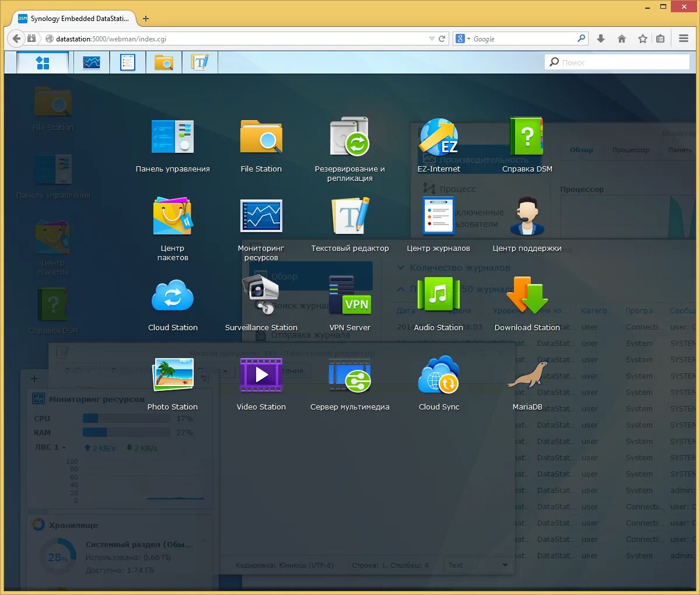The width and height of the screenshot is (700, 595).
Task: Launch the Центр пакетов (Package Center)
Action: [173, 215]
